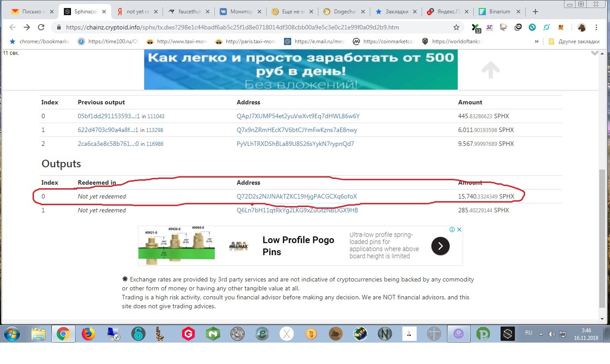The height and width of the screenshot is (364, 610).
Task: Expand the hidden bookmarks overflow chevron
Action: tap(536, 41)
